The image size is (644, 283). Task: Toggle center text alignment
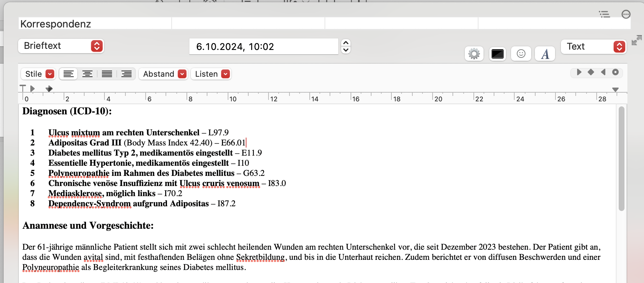pyautogui.click(x=87, y=74)
